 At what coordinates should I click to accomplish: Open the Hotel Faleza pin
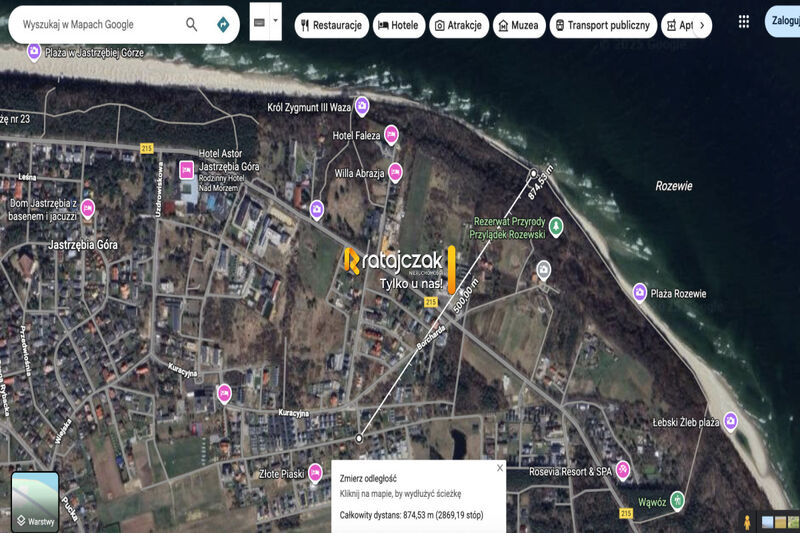click(x=391, y=135)
